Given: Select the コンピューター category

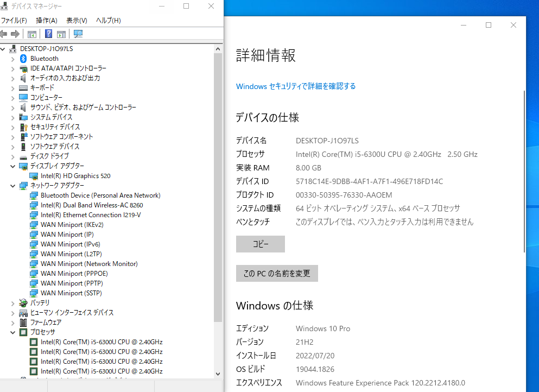Looking at the screenshot, I should tap(46, 98).
